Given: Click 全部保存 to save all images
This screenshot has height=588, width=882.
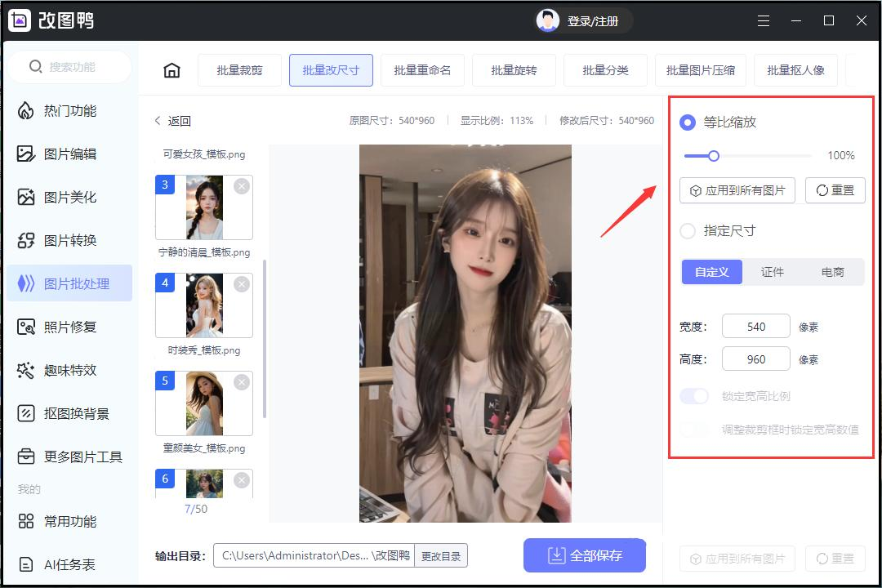Looking at the screenshot, I should click(585, 556).
